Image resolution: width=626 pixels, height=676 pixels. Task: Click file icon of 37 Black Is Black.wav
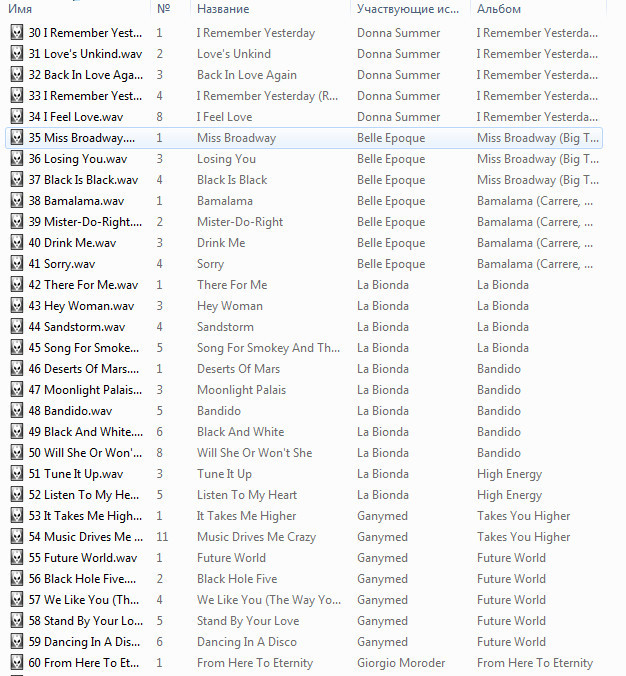click(17, 180)
